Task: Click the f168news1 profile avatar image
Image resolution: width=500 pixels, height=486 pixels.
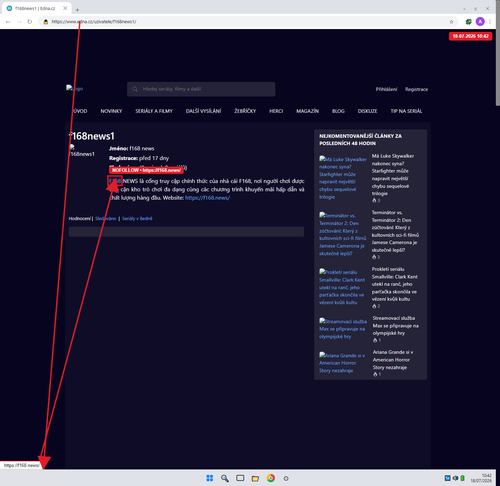Action: tap(82, 151)
